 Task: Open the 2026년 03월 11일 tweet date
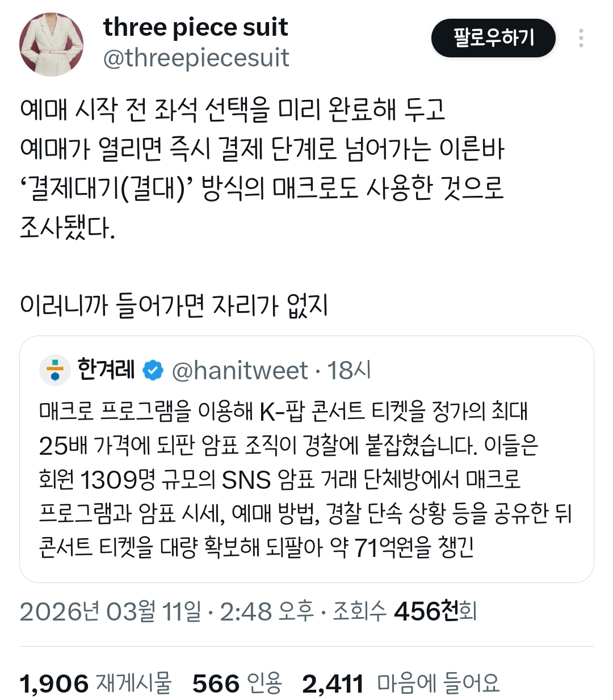110,611
